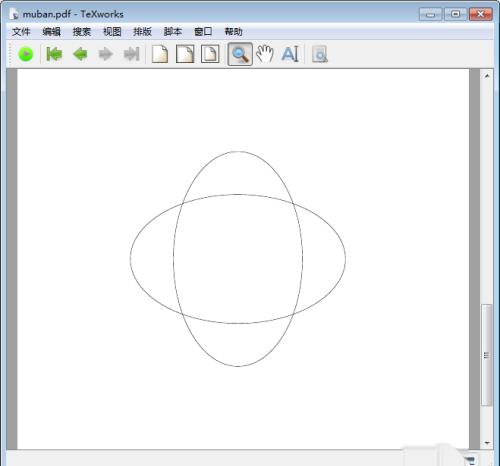Open the 帮助 menu

[233, 32]
